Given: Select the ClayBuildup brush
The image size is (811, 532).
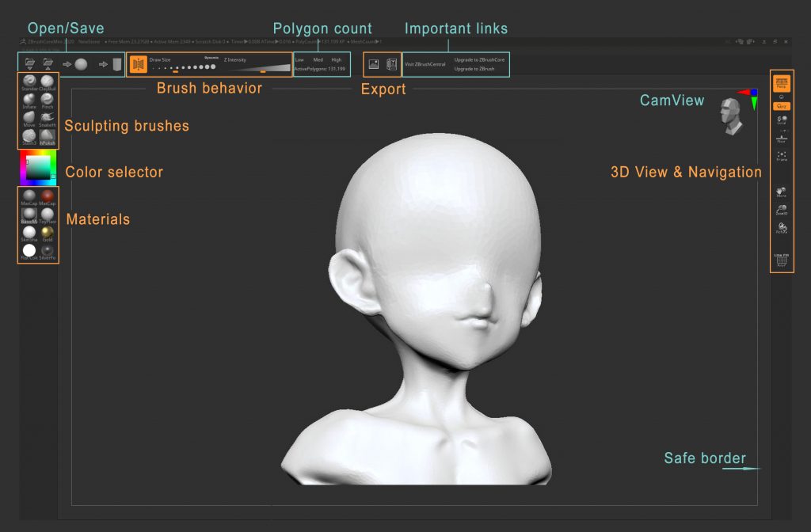Looking at the screenshot, I should pyautogui.click(x=48, y=82).
